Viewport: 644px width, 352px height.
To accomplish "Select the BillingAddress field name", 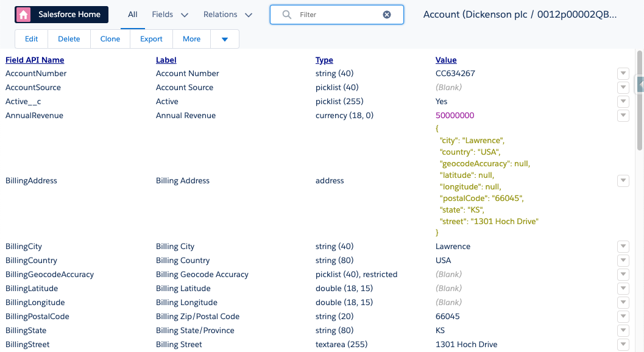I will 31,181.
